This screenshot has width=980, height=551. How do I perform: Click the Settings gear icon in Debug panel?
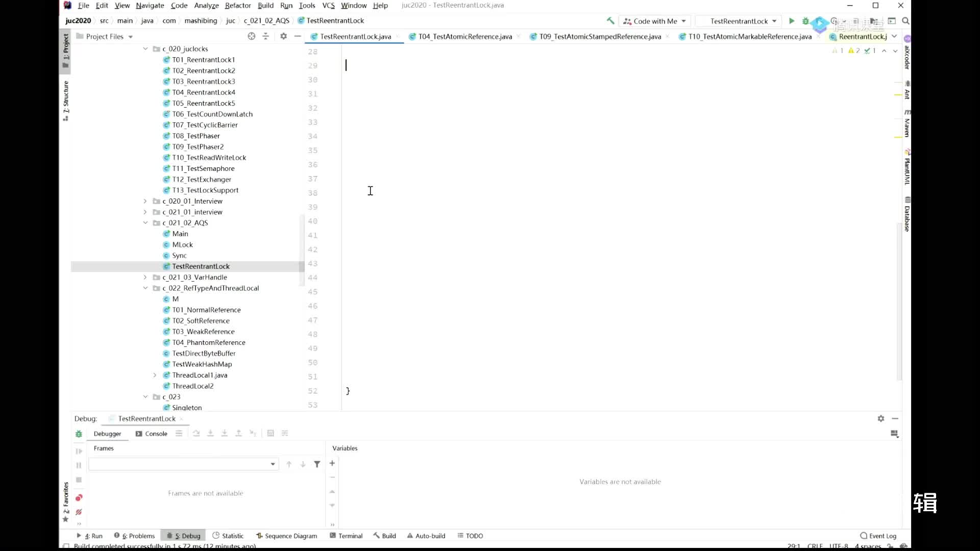tap(880, 418)
